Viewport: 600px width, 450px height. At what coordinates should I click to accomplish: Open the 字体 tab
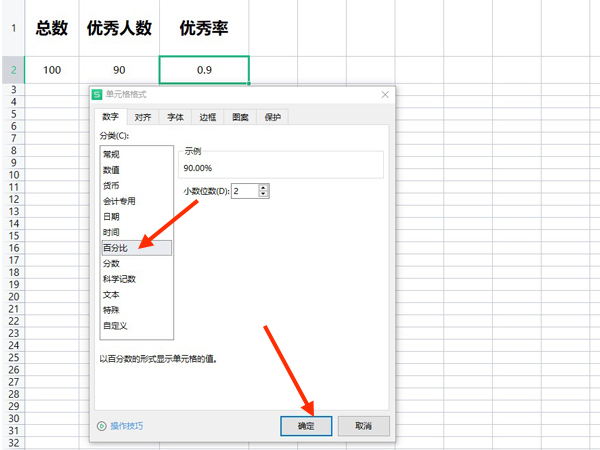tap(175, 117)
